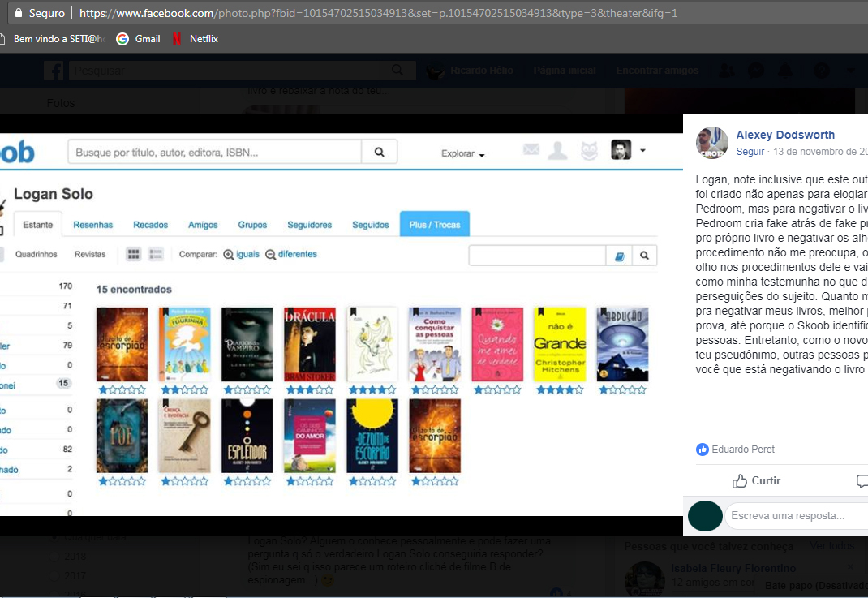This screenshot has height=598, width=868.
Task: Click the Skoob search magnifier button
Action: tap(379, 152)
